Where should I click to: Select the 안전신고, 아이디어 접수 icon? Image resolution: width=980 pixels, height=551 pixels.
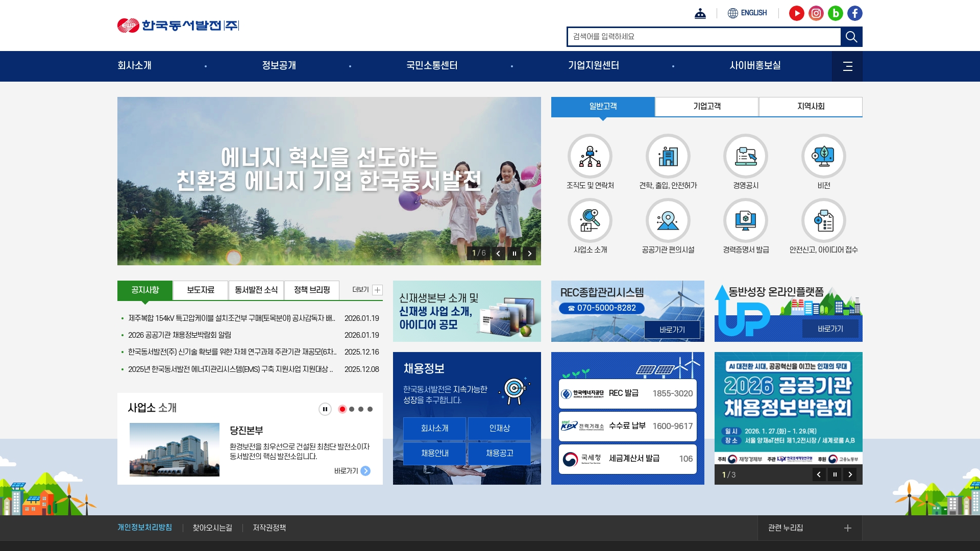(824, 220)
